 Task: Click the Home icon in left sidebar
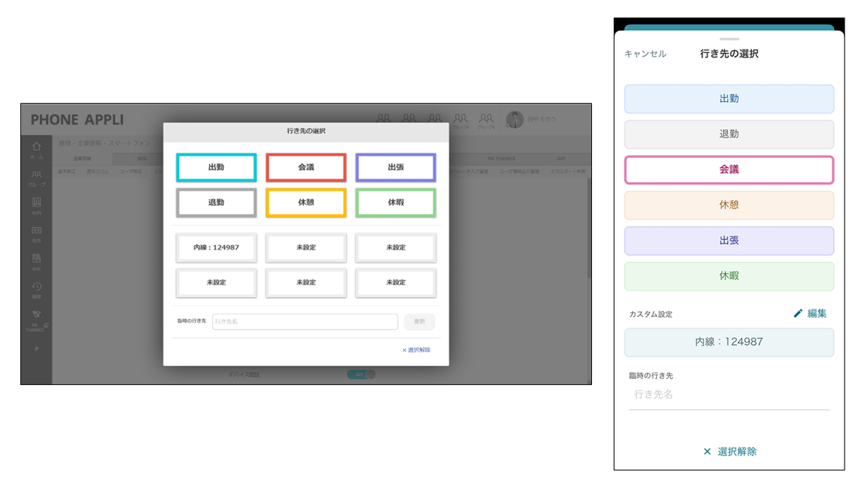(36, 147)
